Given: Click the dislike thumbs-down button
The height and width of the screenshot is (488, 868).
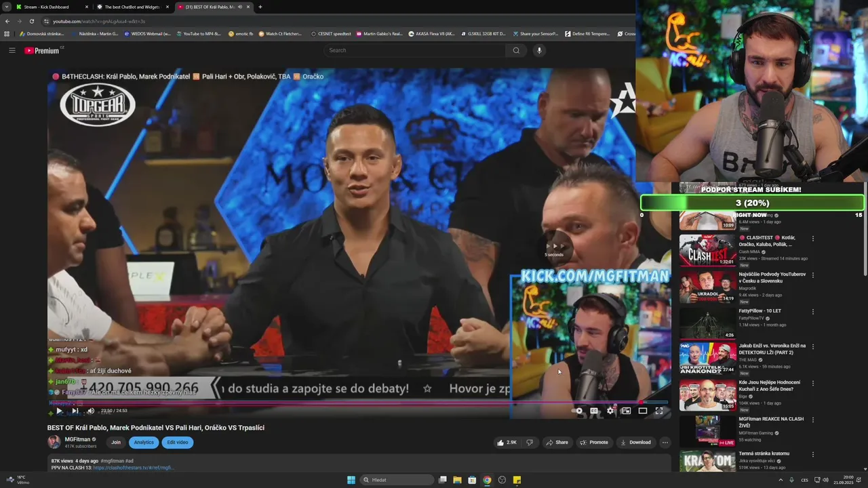Looking at the screenshot, I should 530,443.
